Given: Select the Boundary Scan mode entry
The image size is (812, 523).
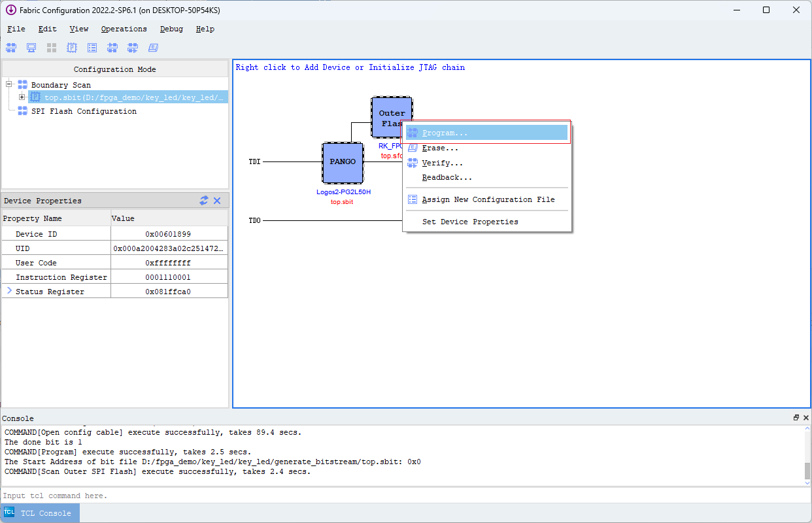Looking at the screenshot, I should (61, 84).
